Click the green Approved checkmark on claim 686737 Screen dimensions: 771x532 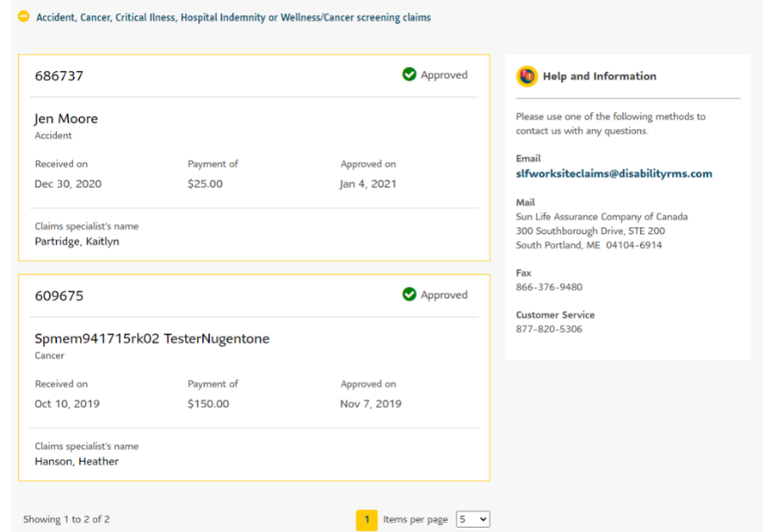pos(409,74)
